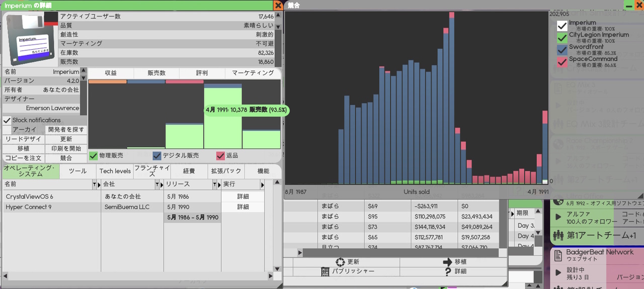This screenshot has height=289, width=644.
Task: Click the refresh icon beside 更新 in lower panel
Action: tap(341, 262)
